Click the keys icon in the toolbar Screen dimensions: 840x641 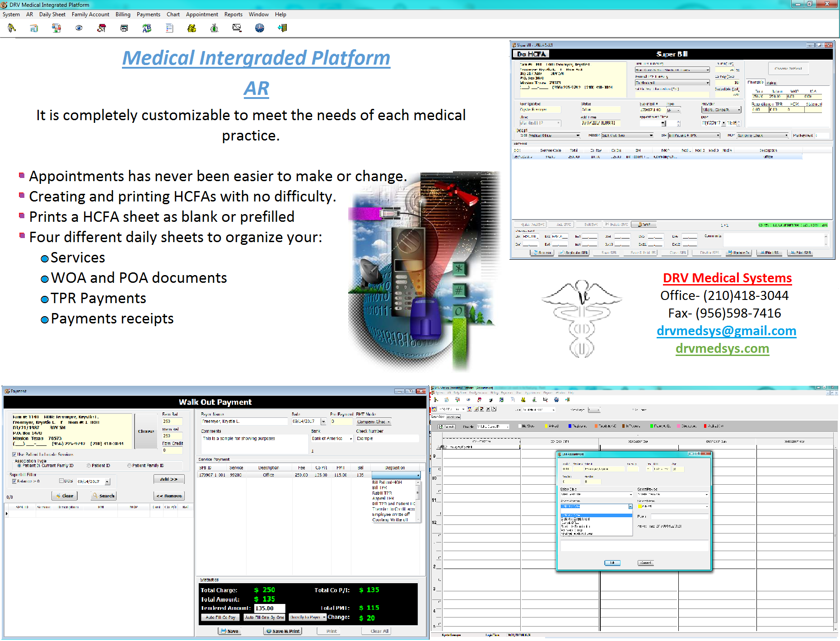[12, 28]
